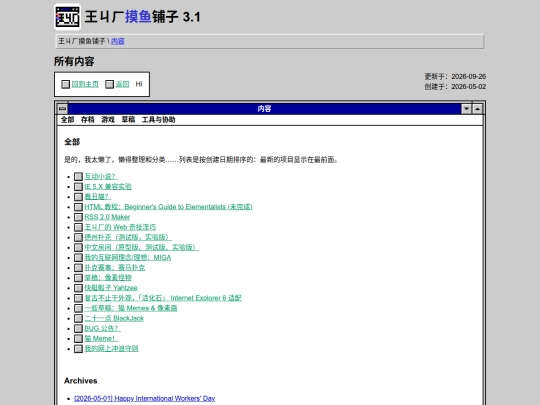Open the Happy International Workers' Day archive link
The width and height of the screenshot is (540, 405).
[145, 398]
